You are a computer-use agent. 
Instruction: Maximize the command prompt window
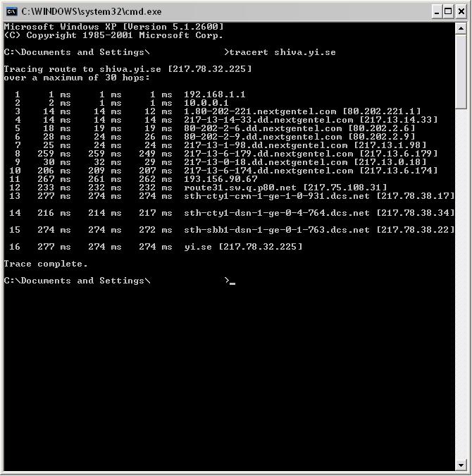tap(448, 12)
